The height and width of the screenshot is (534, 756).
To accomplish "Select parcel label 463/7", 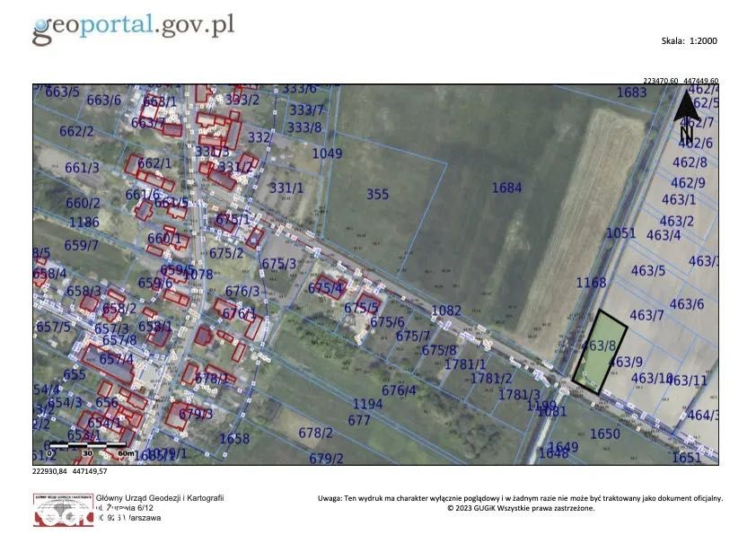I will point(646,316).
